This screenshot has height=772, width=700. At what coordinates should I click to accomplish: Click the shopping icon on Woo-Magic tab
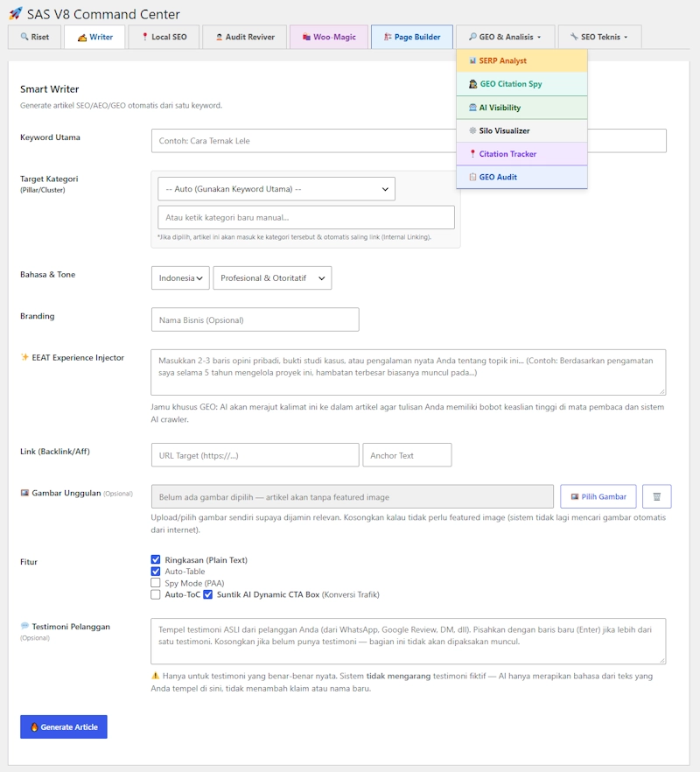coord(306,37)
